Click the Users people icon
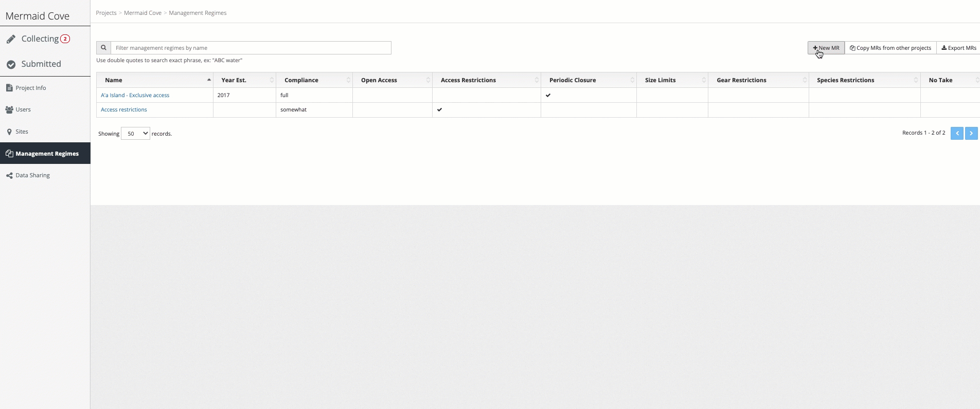This screenshot has height=409, width=980. pyautogui.click(x=9, y=109)
